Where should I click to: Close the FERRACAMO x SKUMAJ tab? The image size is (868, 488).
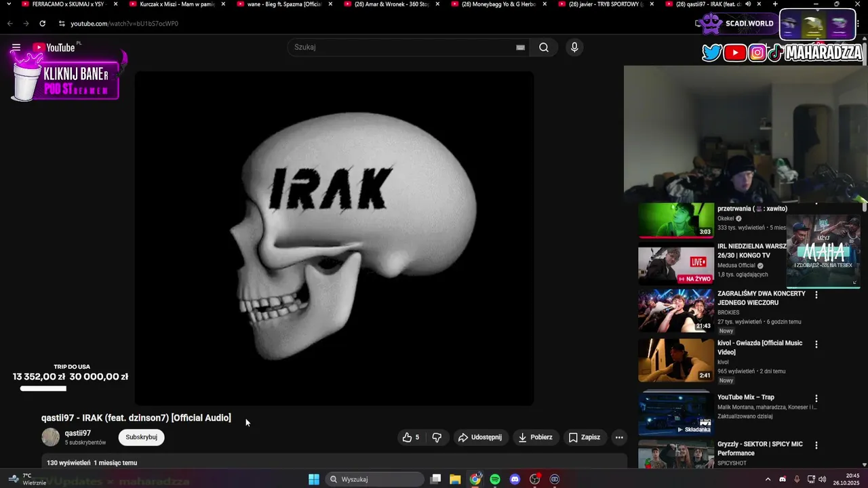(x=115, y=4)
